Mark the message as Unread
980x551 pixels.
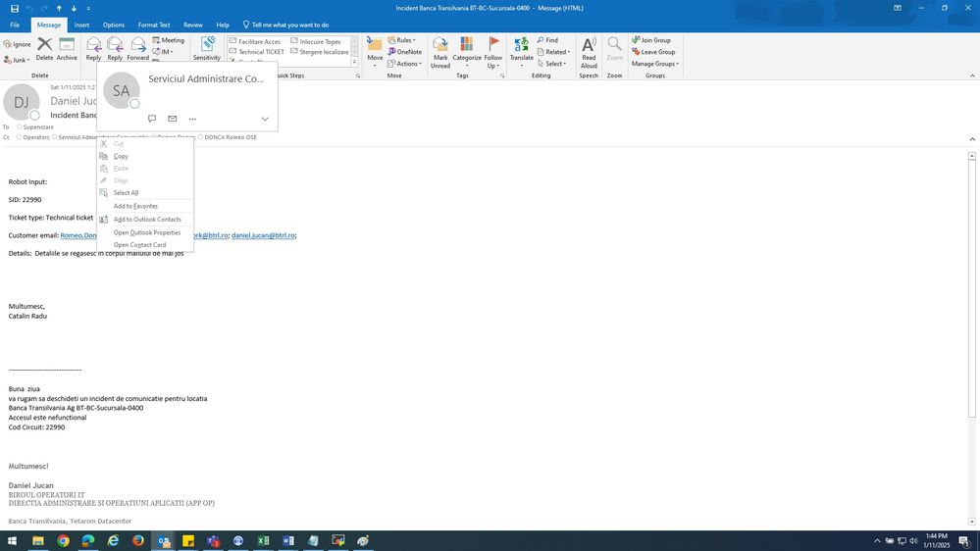pyautogui.click(x=440, y=53)
